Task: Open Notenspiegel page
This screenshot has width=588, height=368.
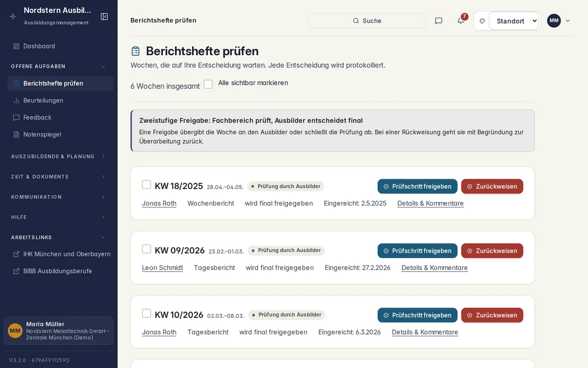Action: coord(60,134)
